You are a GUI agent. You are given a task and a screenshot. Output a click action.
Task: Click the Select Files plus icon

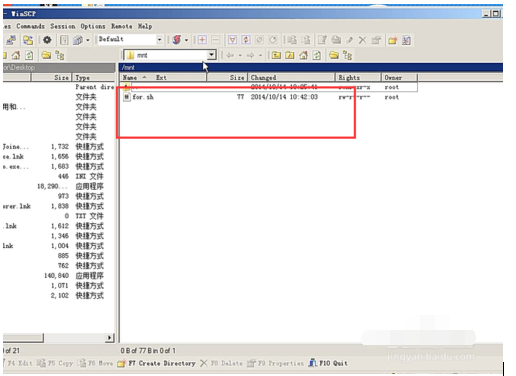pyautogui.click(x=202, y=40)
